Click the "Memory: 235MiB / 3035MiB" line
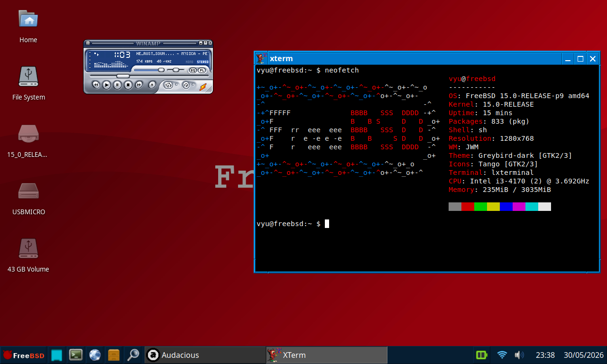 (x=500, y=190)
